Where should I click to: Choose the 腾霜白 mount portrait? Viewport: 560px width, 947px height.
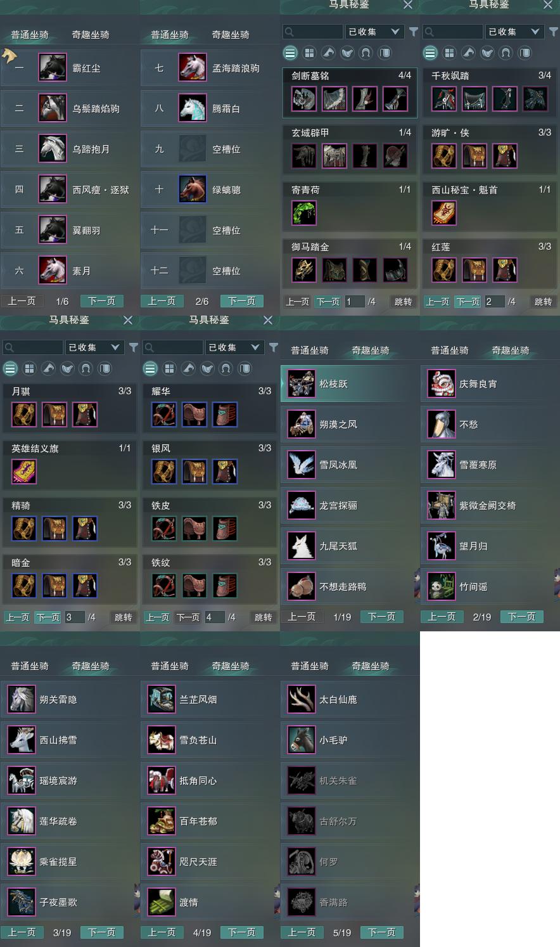tap(193, 108)
